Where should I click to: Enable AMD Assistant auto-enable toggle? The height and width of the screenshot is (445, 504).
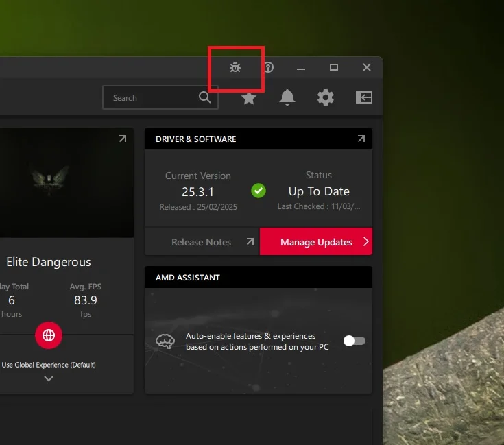[355, 341]
